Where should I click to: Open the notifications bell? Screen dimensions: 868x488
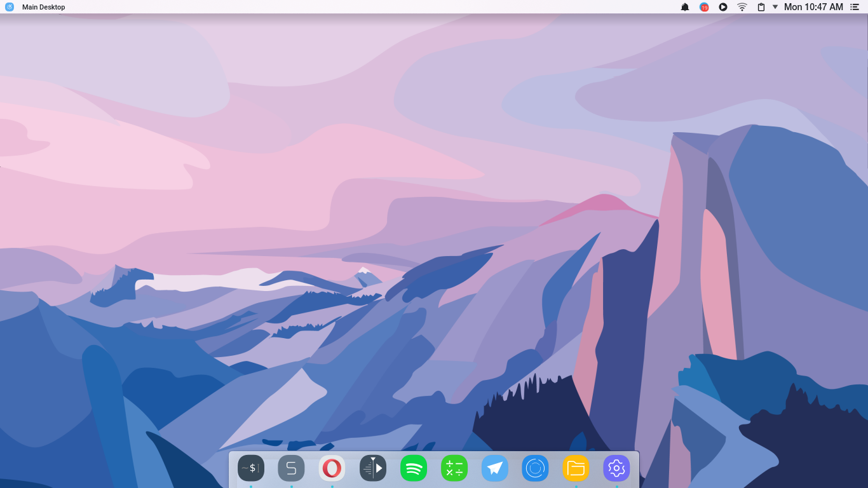point(685,7)
